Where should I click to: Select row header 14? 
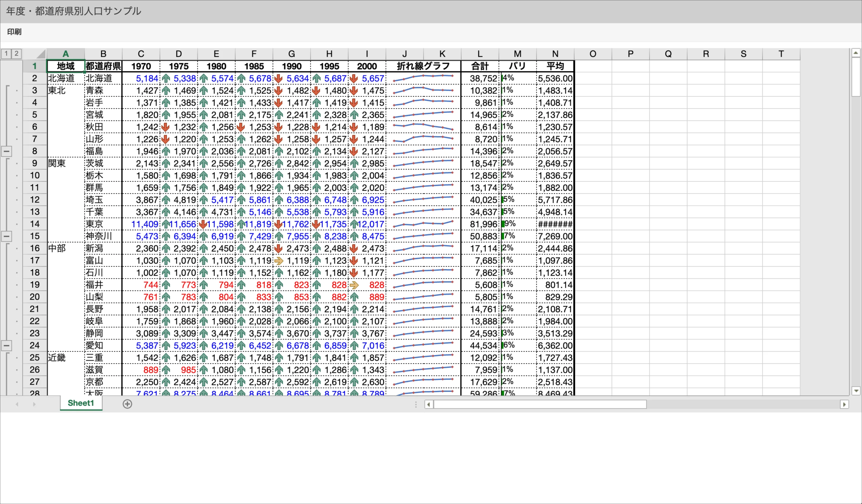click(35, 224)
